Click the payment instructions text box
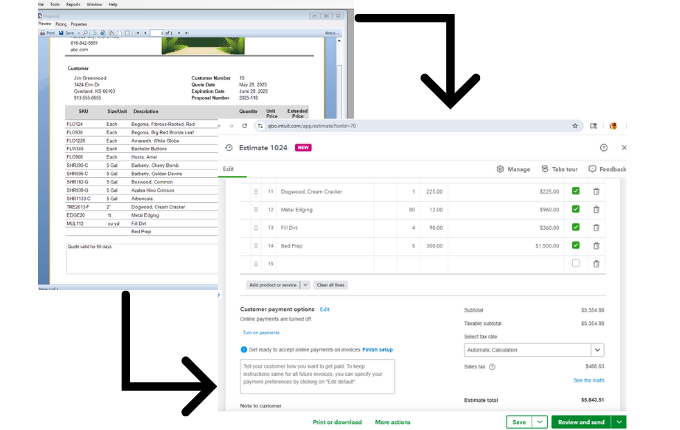 point(317,376)
